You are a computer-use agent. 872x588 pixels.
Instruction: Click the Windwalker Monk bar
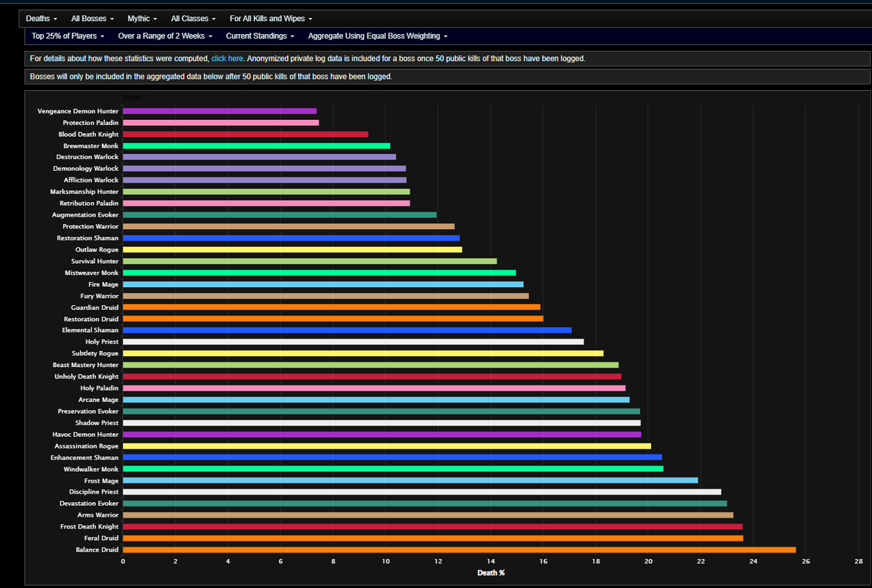(x=393, y=469)
